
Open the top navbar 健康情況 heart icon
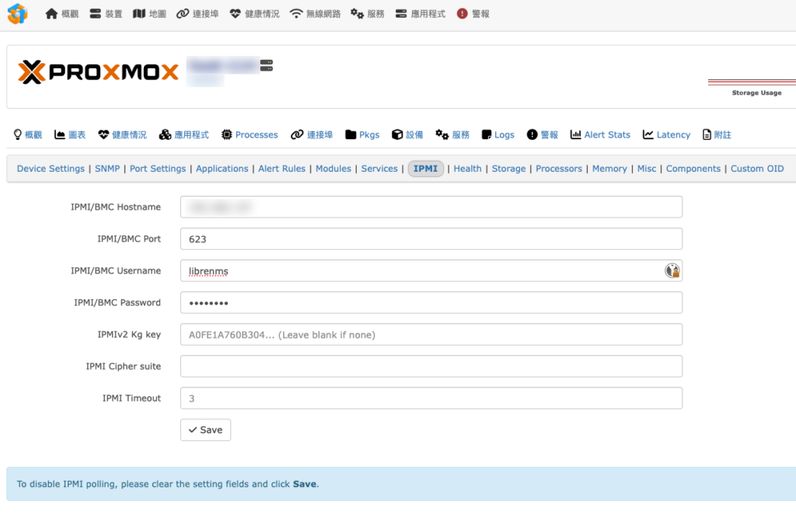235,14
